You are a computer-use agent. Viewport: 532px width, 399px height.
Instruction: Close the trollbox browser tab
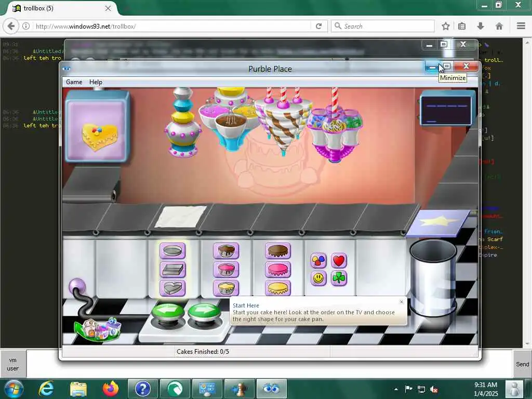[108, 8]
